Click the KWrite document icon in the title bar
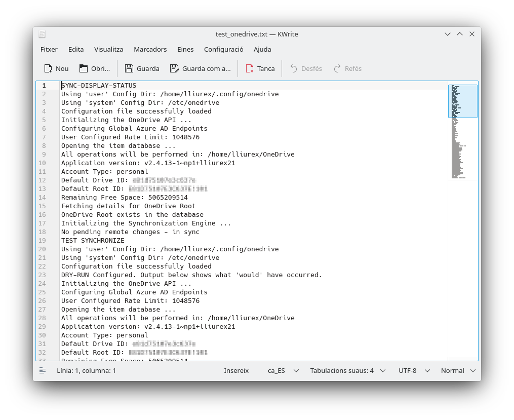The width and height of the screenshot is (514, 420). click(x=43, y=34)
